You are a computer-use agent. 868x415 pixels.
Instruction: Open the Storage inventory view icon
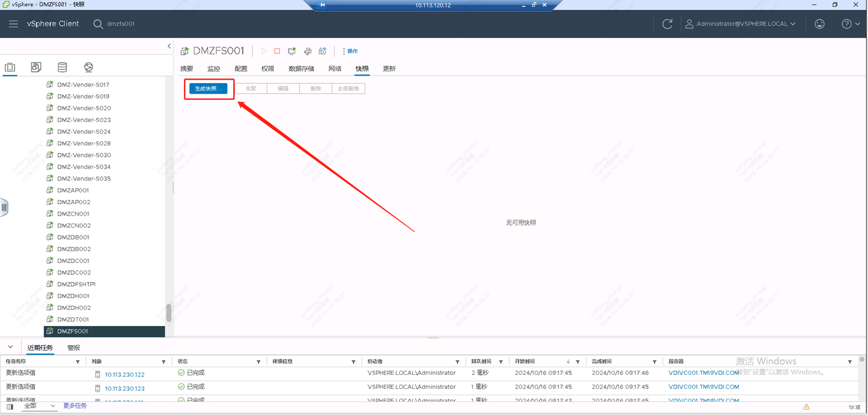tap(62, 67)
